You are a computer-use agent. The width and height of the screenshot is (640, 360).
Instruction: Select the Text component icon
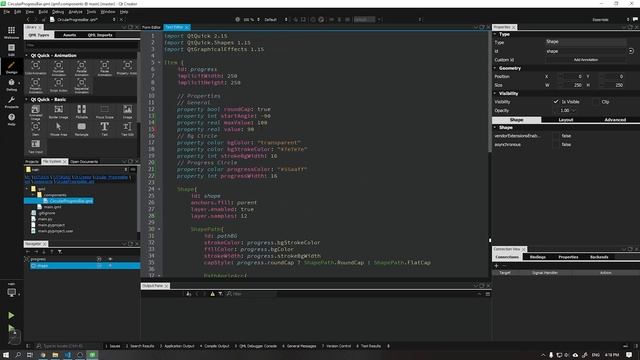pos(104,127)
